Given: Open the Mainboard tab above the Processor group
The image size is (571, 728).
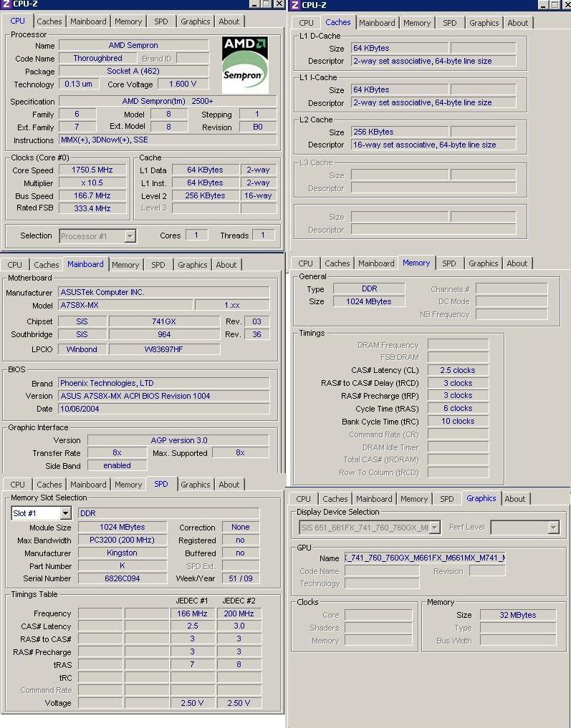Looking at the screenshot, I should point(88,21).
